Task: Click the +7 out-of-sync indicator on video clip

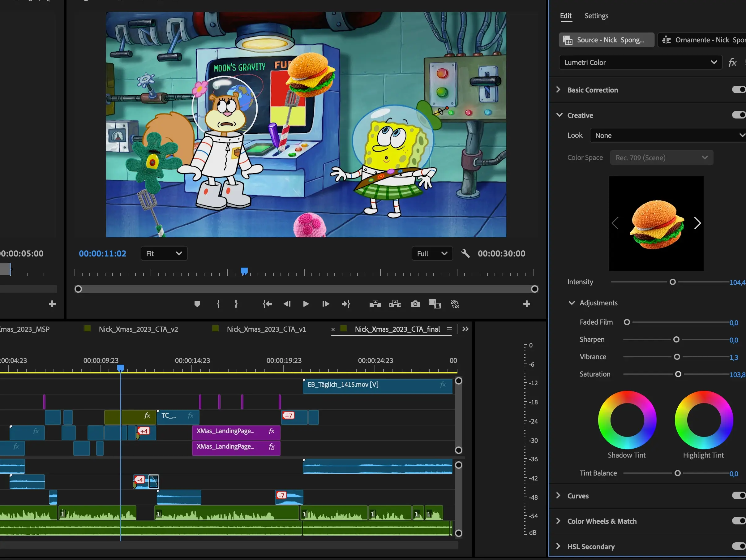Action: (x=288, y=415)
